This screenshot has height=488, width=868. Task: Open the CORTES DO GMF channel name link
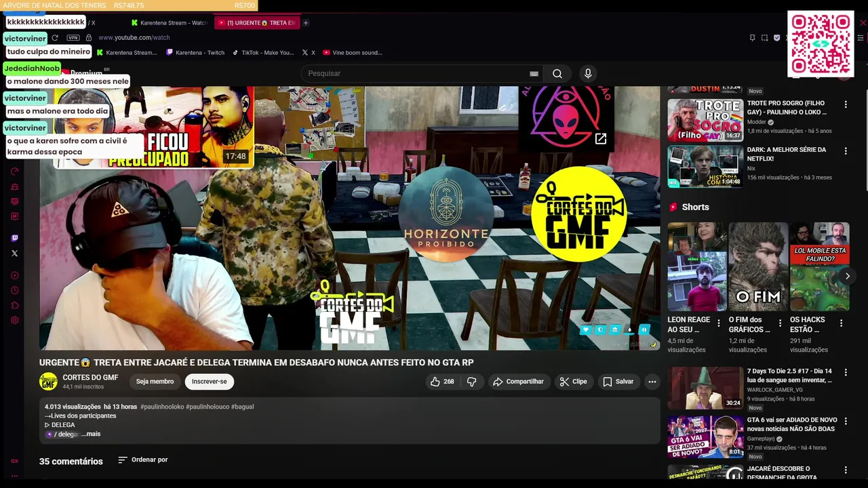point(90,378)
